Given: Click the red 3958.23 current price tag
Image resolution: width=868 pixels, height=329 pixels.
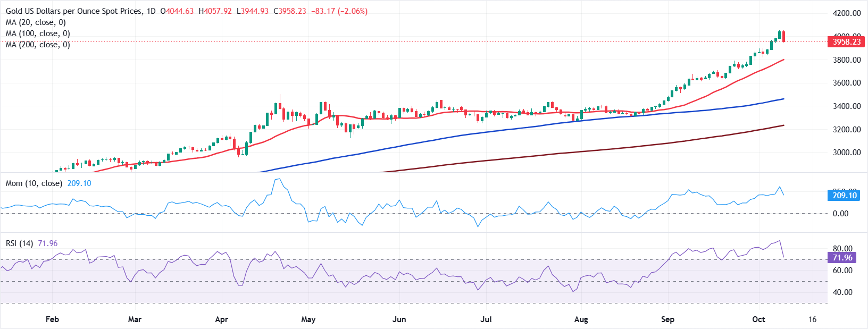Looking at the screenshot, I should pos(846,42).
